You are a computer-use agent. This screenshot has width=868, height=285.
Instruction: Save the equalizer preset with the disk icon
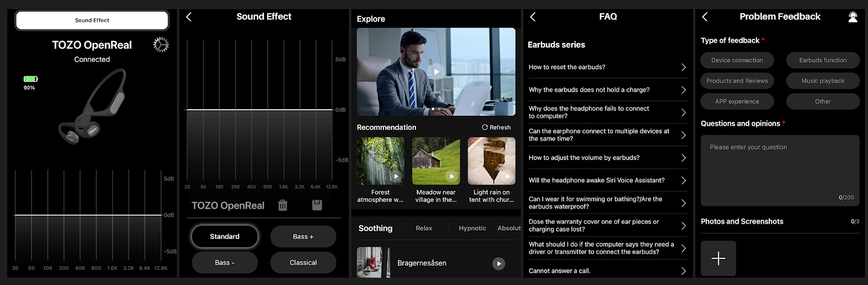pyautogui.click(x=317, y=205)
